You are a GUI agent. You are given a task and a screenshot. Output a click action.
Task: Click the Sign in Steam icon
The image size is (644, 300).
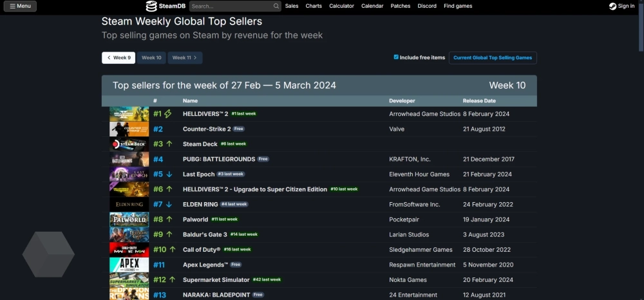(612, 6)
